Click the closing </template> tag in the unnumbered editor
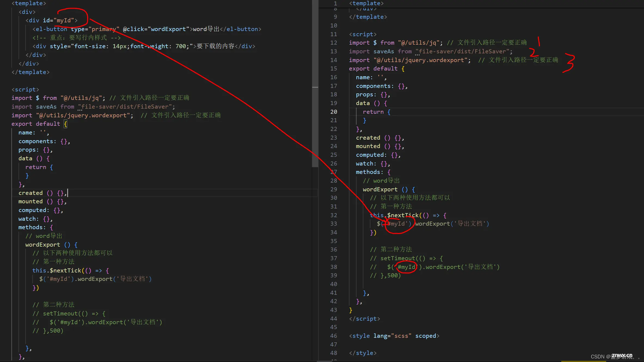Screen dimensions: 644x362 coord(30,72)
